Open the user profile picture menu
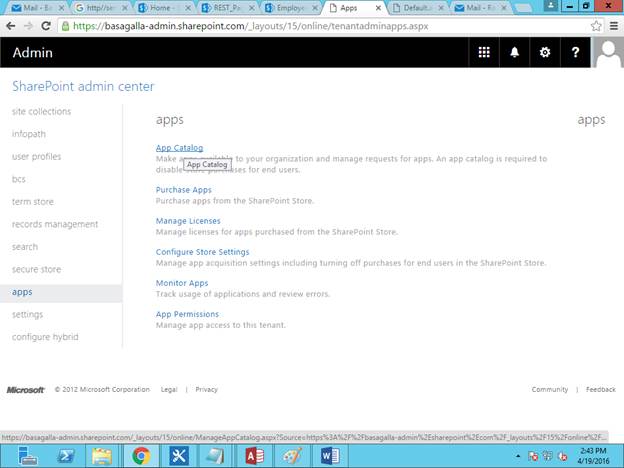 click(x=608, y=52)
